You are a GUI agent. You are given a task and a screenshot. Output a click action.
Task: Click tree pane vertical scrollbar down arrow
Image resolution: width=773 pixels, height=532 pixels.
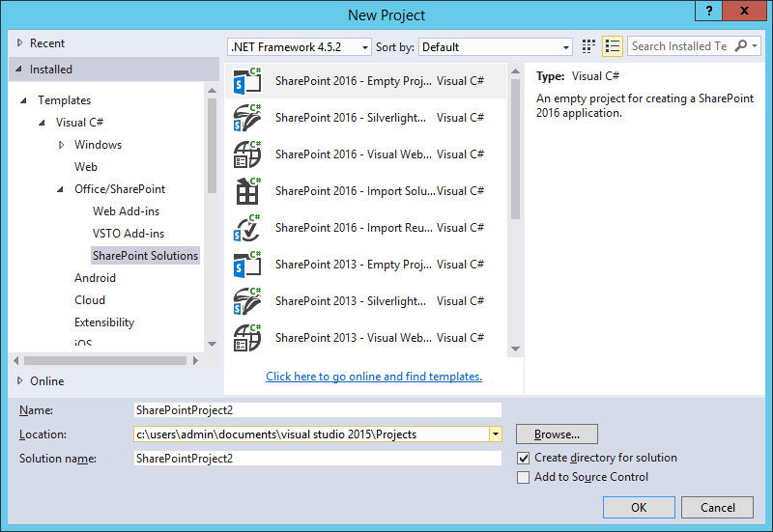coord(212,344)
